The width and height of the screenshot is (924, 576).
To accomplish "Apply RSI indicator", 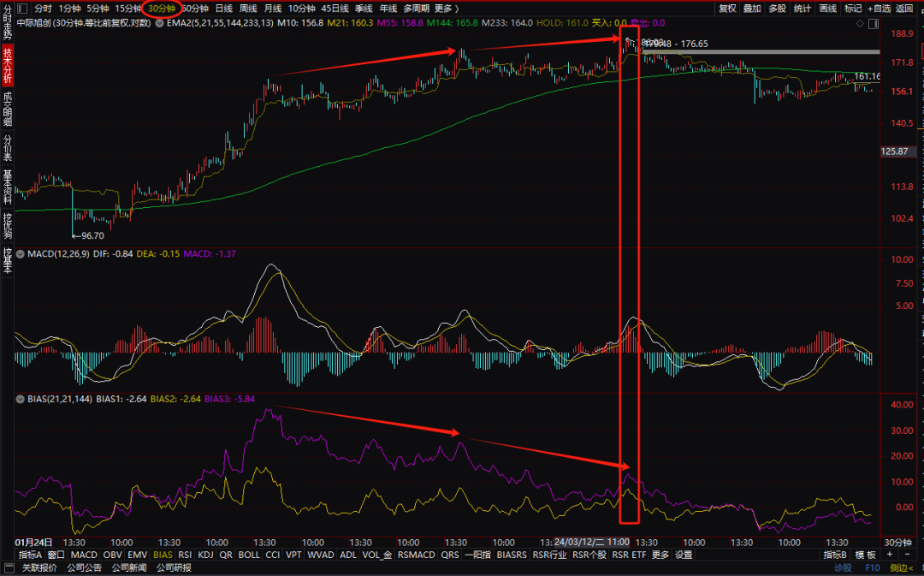I will coord(185,555).
